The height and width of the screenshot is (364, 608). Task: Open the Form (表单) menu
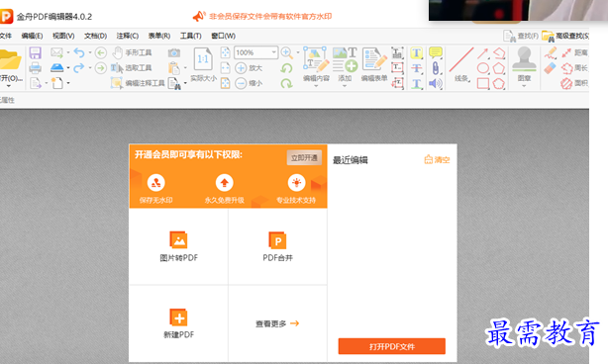pos(159,36)
